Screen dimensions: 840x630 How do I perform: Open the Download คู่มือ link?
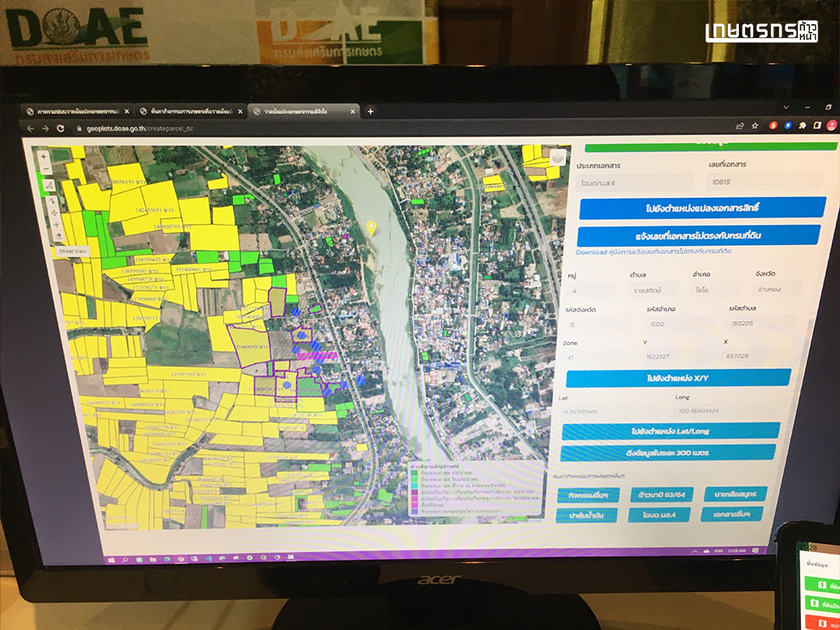[x=653, y=252]
